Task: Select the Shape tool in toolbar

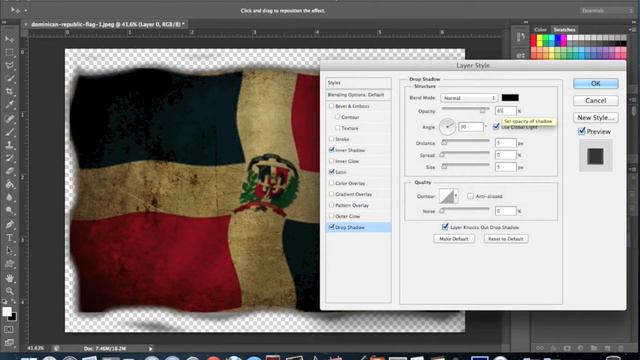Action: (9, 264)
